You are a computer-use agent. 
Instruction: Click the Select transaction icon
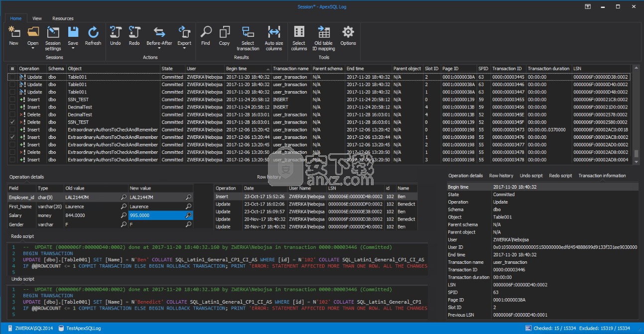[x=248, y=32]
